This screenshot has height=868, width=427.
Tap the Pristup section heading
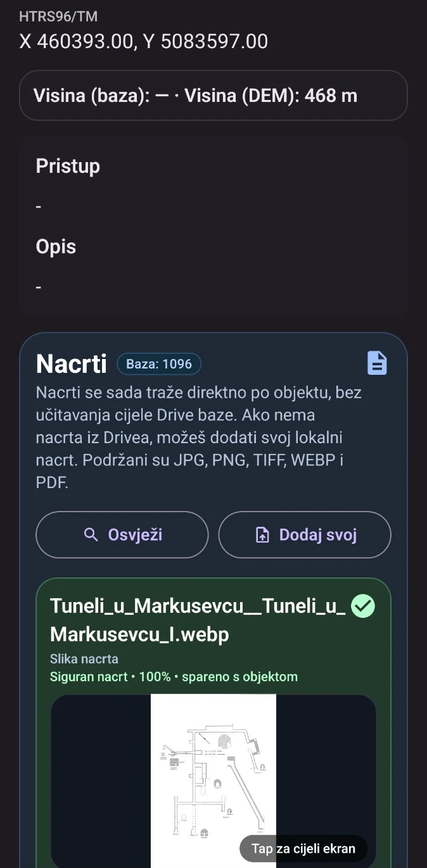pyautogui.click(x=68, y=166)
